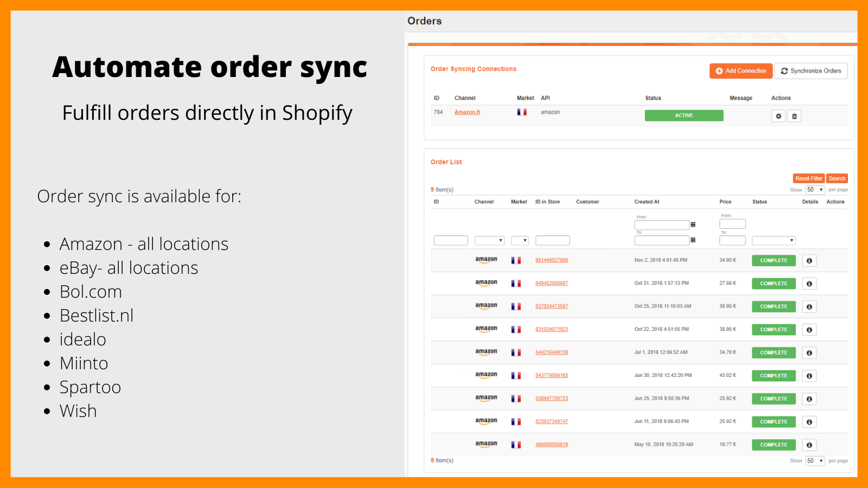Click the Jul 1, 2018 12:06:52 AM date
868x488 pixels.
[661, 352]
